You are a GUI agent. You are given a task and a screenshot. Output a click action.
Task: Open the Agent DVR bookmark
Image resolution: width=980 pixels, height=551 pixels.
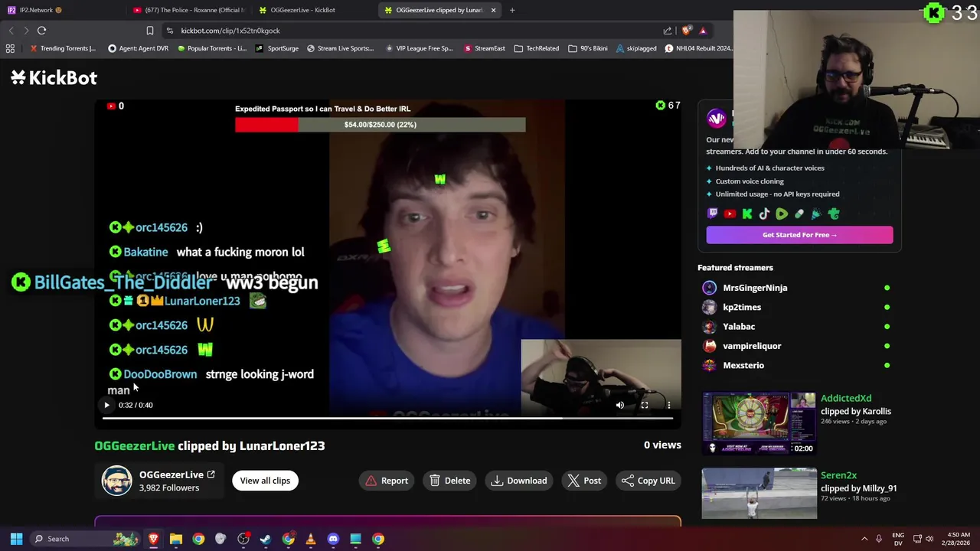[139, 48]
